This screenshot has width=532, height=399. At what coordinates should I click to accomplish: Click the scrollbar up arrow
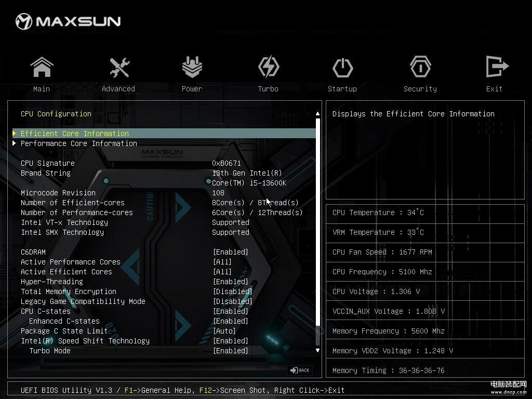[x=317, y=114]
